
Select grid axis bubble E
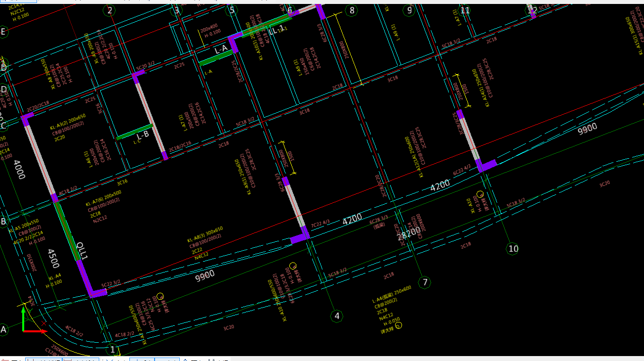[3, 33]
